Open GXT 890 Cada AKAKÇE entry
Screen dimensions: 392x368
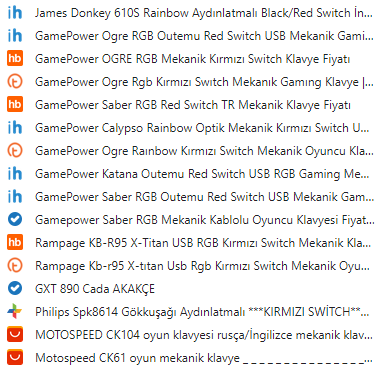pos(190,289)
